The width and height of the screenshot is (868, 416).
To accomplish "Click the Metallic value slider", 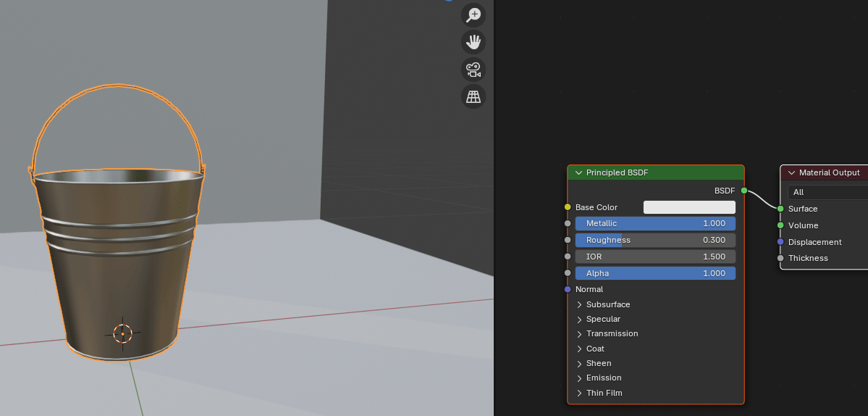I will [655, 223].
